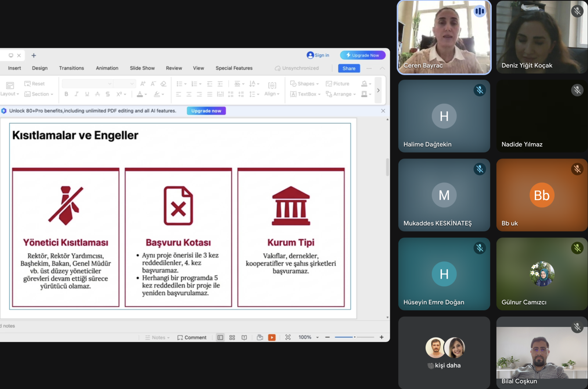Open the Transitions tab

(x=71, y=68)
